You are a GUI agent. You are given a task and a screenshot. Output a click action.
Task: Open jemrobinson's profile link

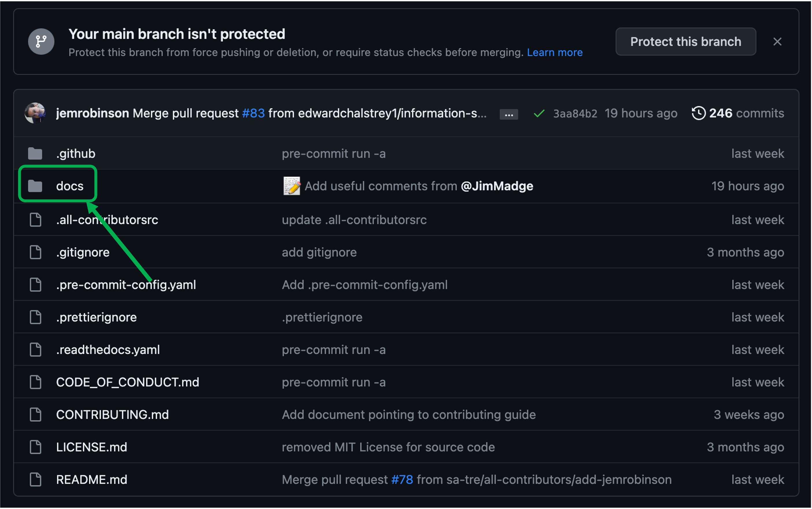pyautogui.click(x=93, y=113)
